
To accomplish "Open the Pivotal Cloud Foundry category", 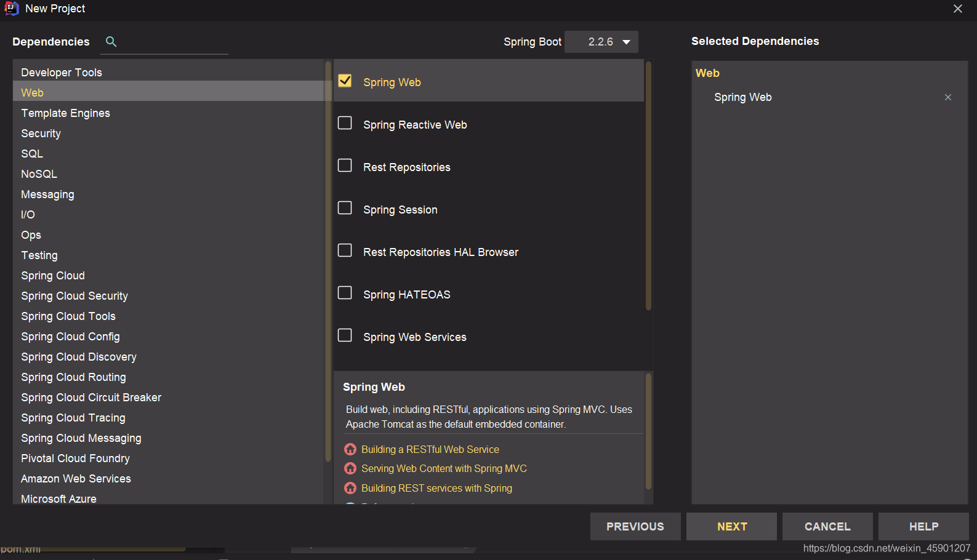I will [169, 458].
